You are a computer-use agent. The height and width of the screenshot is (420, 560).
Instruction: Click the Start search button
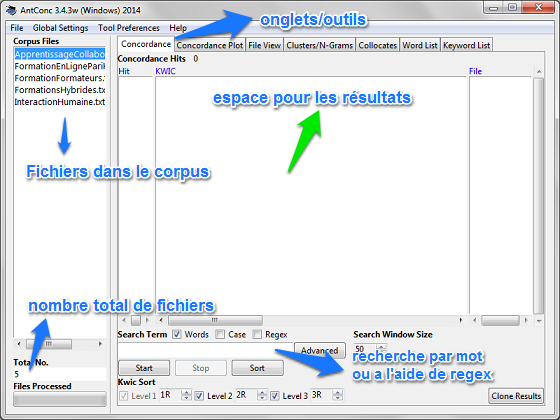point(144,368)
